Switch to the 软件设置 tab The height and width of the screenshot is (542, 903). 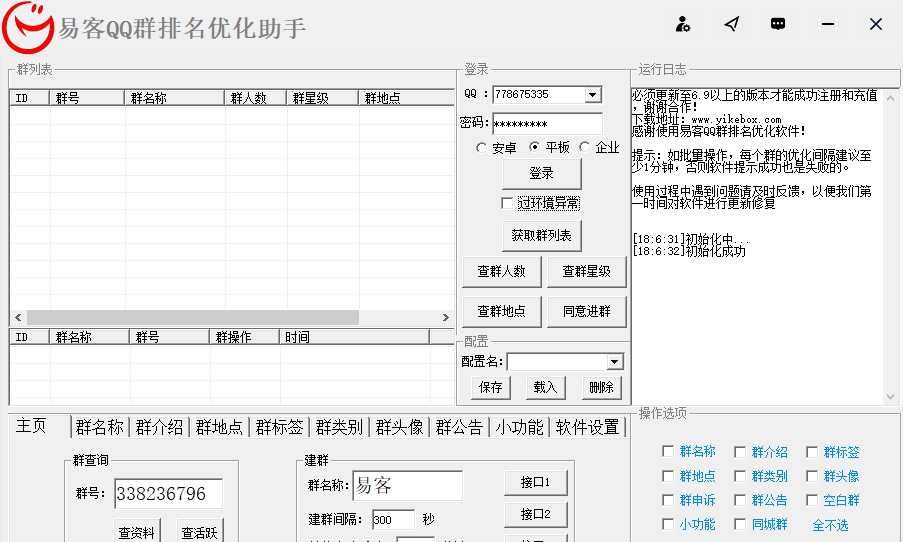(587, 427)
